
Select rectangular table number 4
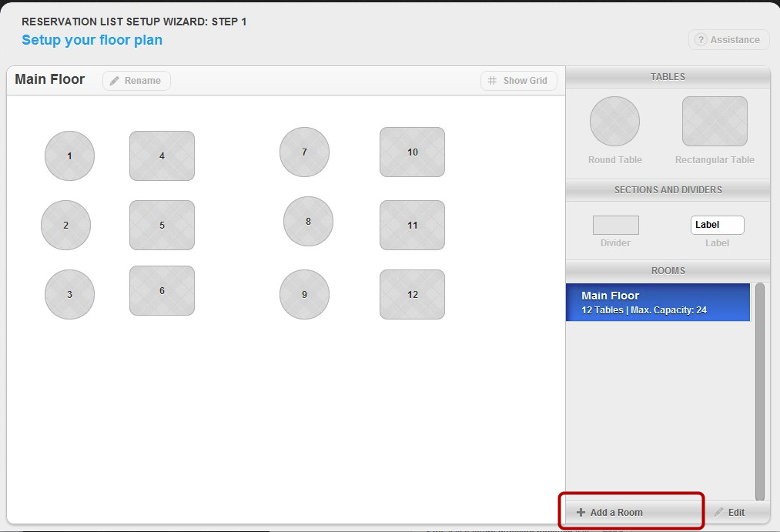coord(162,156)
